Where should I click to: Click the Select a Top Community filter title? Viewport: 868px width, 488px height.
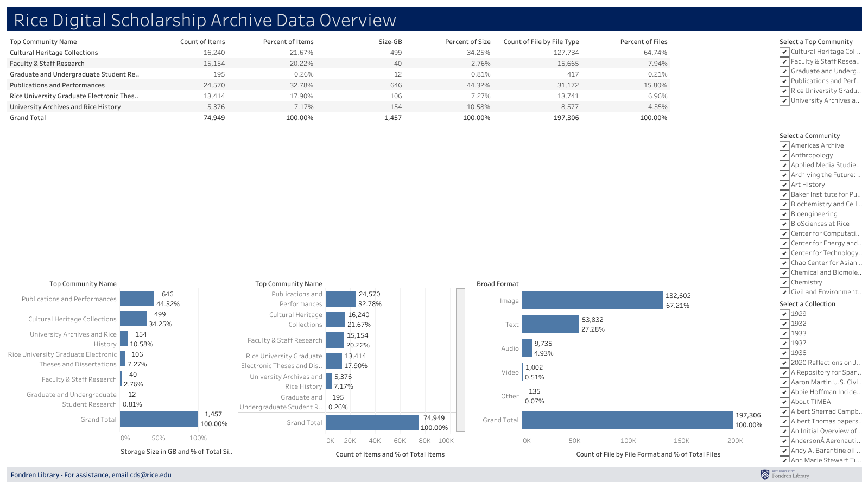(816, 42)
